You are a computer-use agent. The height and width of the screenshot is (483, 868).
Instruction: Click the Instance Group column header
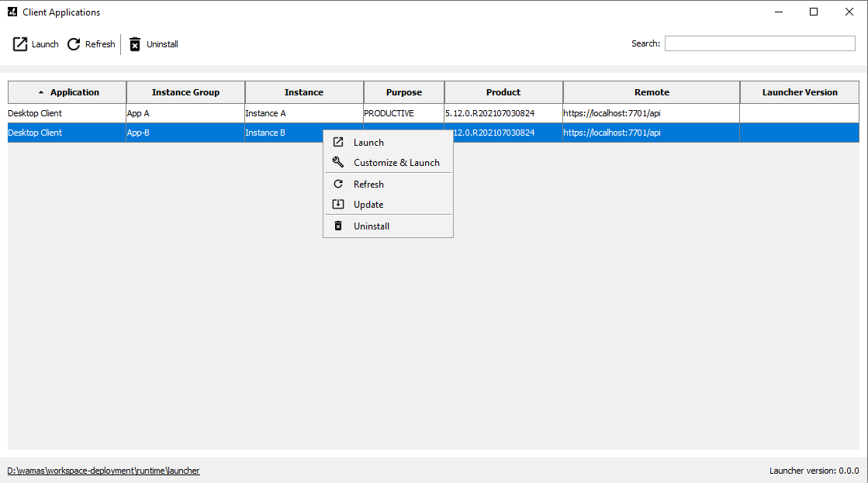pos(185,91)
